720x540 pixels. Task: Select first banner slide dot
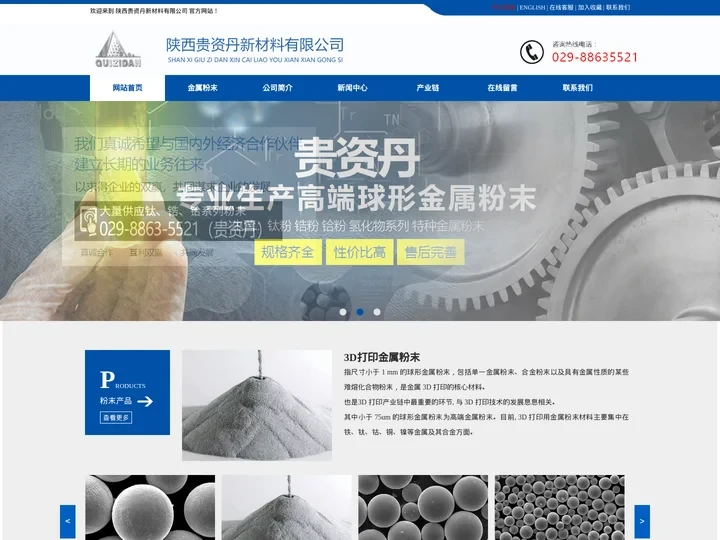point(343,312)
